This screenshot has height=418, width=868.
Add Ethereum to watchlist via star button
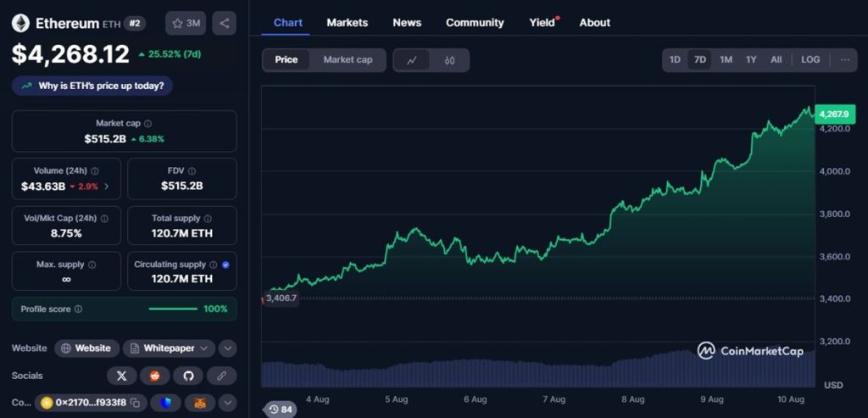click(x=186, y=23)
